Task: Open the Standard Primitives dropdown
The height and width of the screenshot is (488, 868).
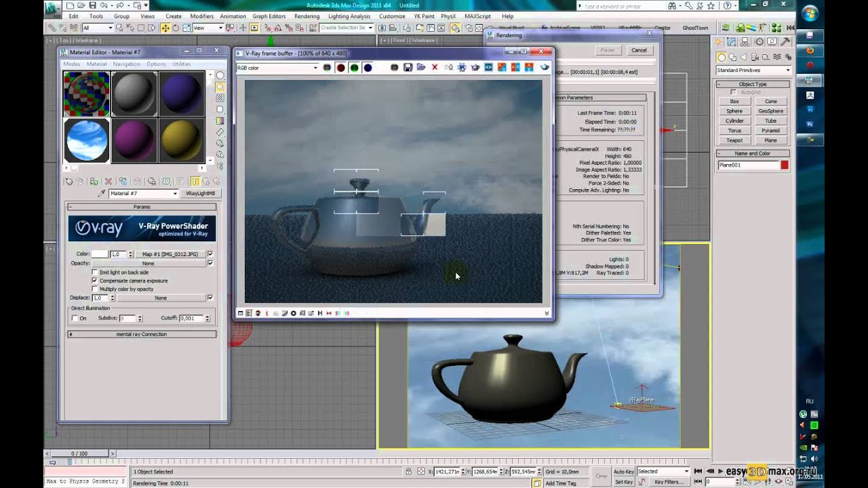Action: (x=753, y=70)
